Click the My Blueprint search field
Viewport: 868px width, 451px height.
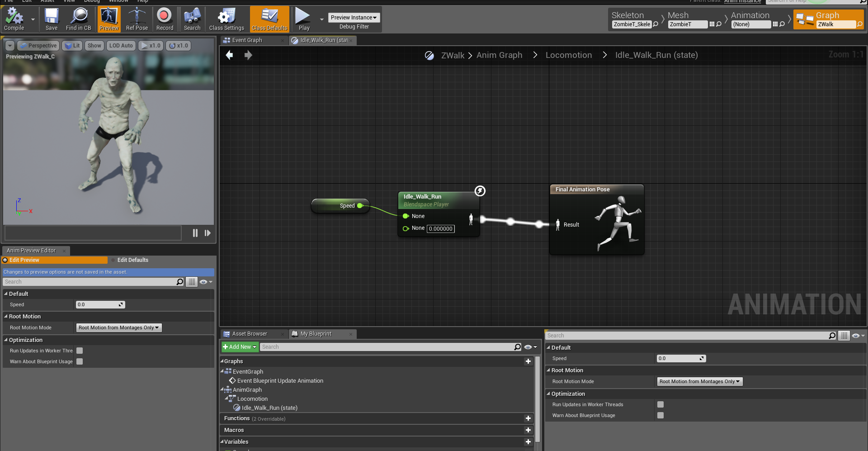(391, 347)
